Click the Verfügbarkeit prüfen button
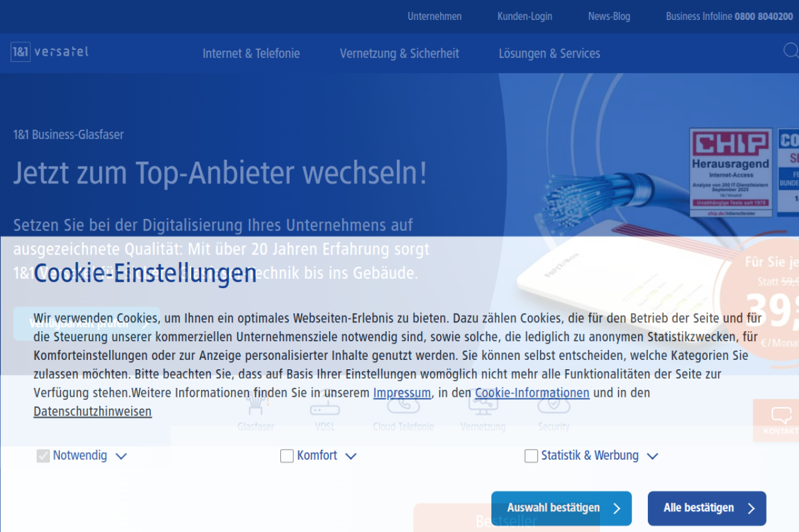 click(x=87, y=324)
